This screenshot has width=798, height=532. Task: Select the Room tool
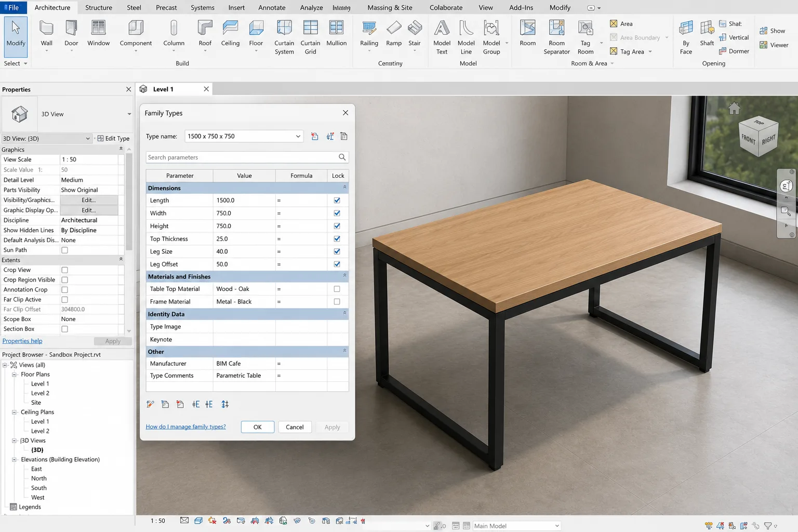coord(528,34)
